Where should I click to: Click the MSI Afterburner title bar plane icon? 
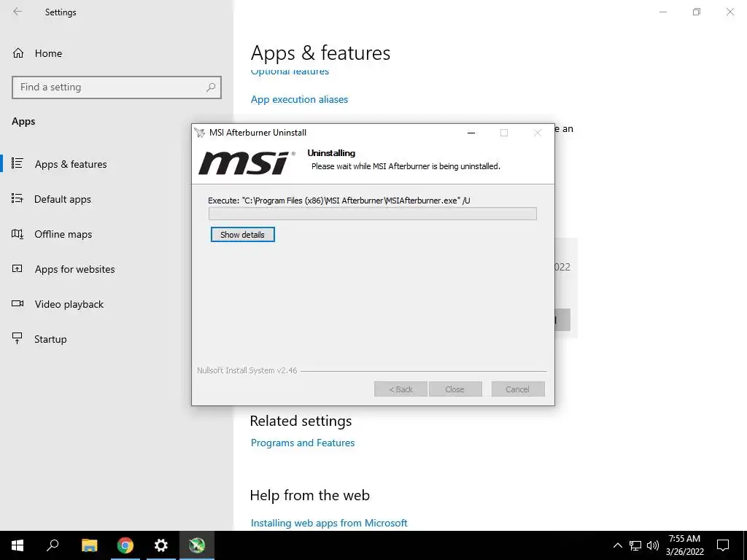pos(200,133)
